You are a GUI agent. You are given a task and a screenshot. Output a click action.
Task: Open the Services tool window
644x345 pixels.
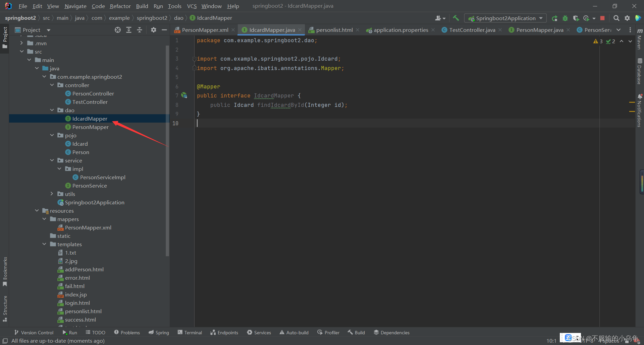(259, 333)
